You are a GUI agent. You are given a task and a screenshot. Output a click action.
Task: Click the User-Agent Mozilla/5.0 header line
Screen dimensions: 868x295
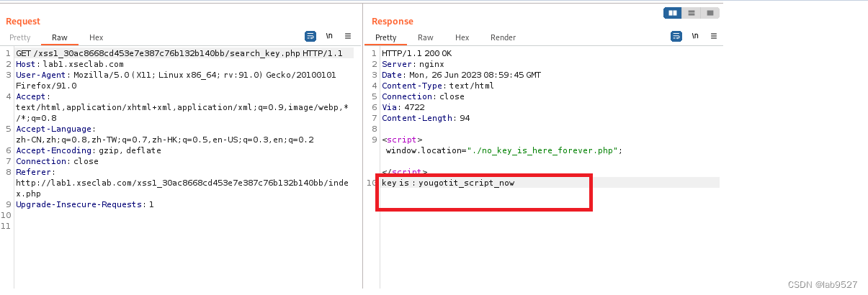pyautogui.click(x=176, y=75)
